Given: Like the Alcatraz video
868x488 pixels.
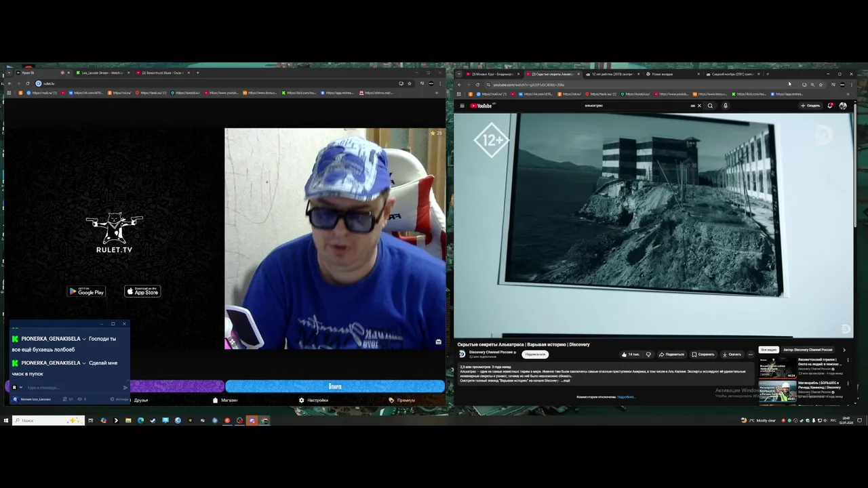Looking at the screenshot, I should [x=631, y=354].
